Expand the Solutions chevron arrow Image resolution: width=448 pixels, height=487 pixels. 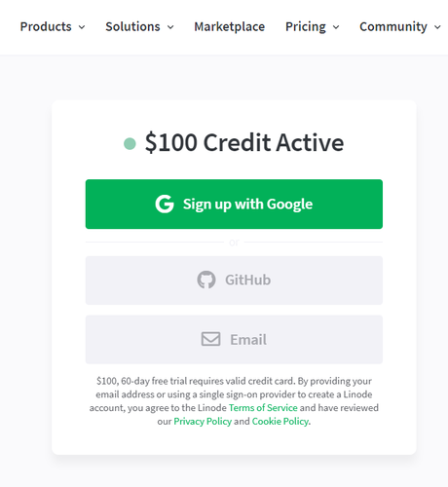pyautogui.click(x=170, y=27)
